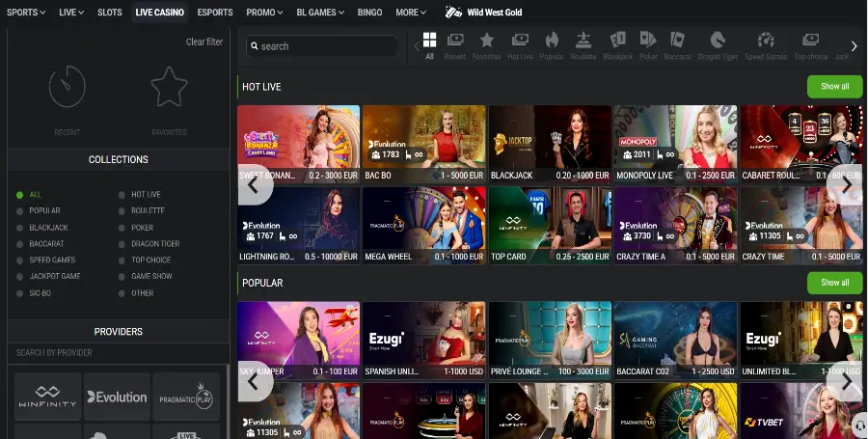Click Show all for Popular
868x439 pixels.
[x=835, y=283]
